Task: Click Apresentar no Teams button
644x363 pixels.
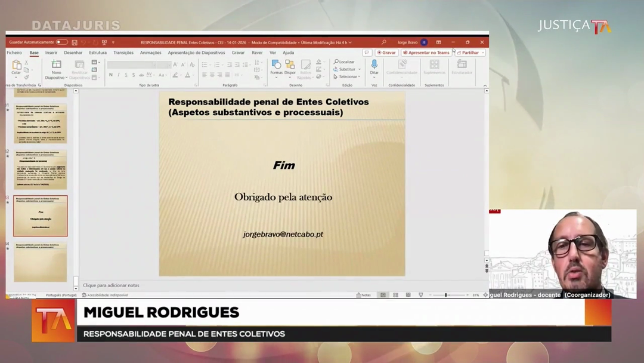Action: coord(426,53)
